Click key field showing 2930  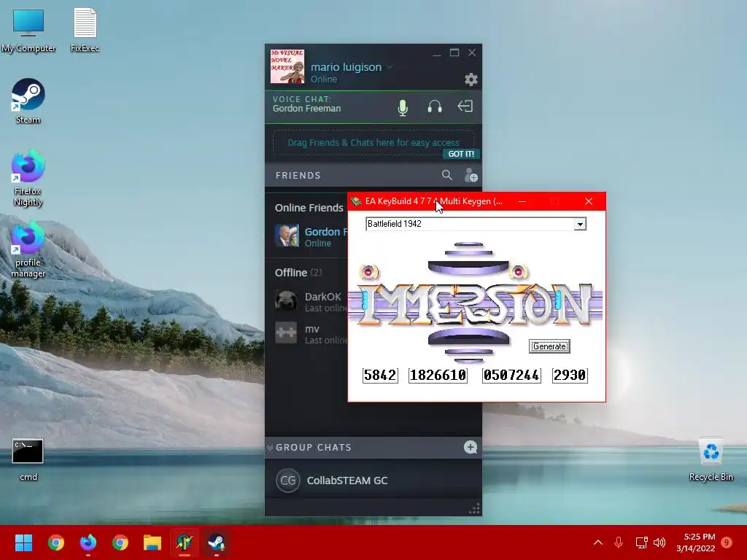tap(570, 376)
